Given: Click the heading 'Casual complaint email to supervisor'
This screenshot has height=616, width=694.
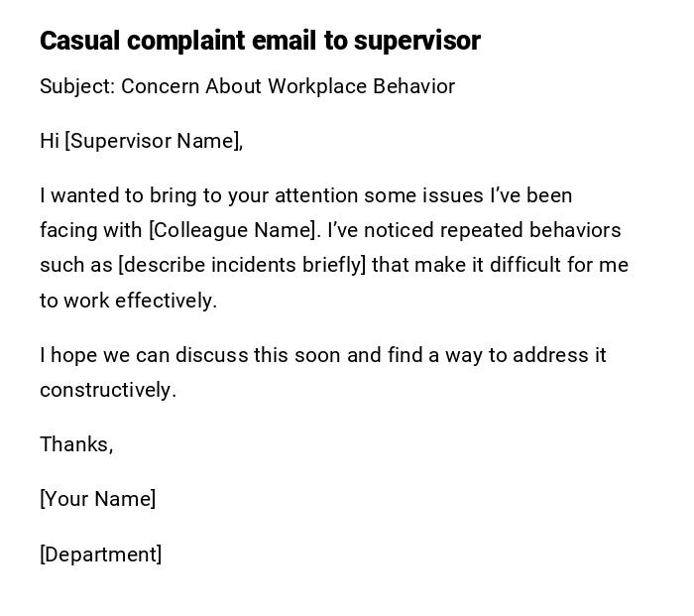Looking at the screenshot, I should pyautogui.click(x=260, y=41).
